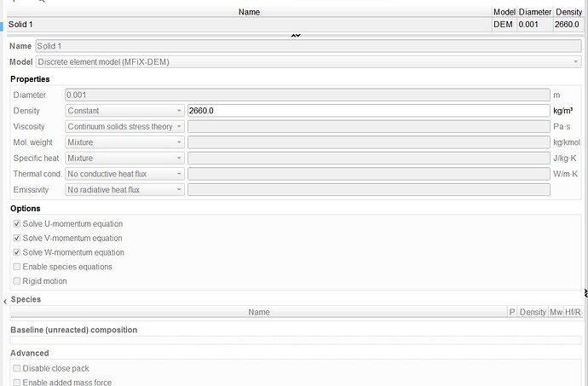
Task: Click the Mw column header in Species table
Action: (x=556, y=313)
